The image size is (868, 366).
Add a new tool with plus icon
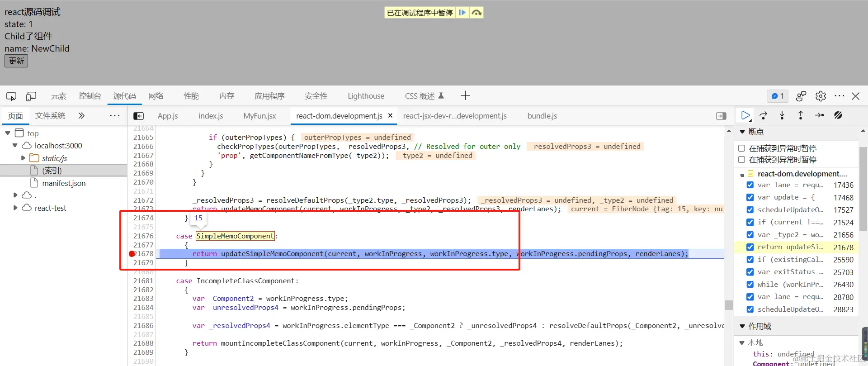pyautogui.click(x=465, y=95)
